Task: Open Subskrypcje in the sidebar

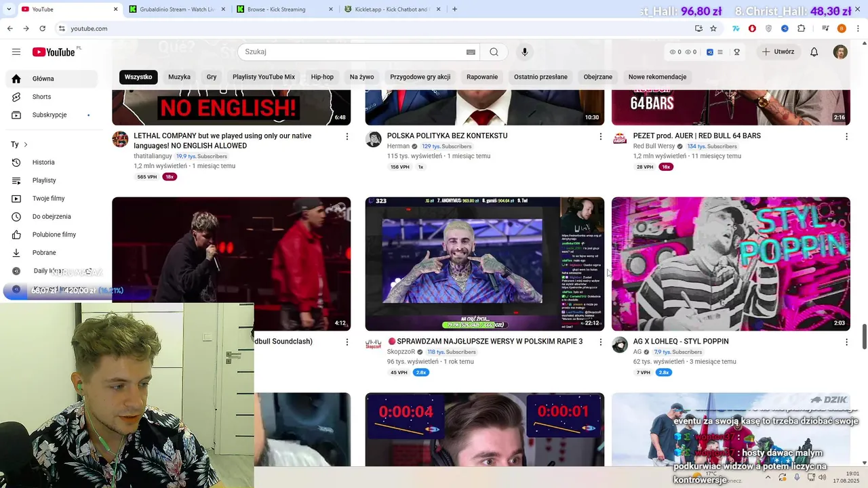Action: [x=52, y=115]
